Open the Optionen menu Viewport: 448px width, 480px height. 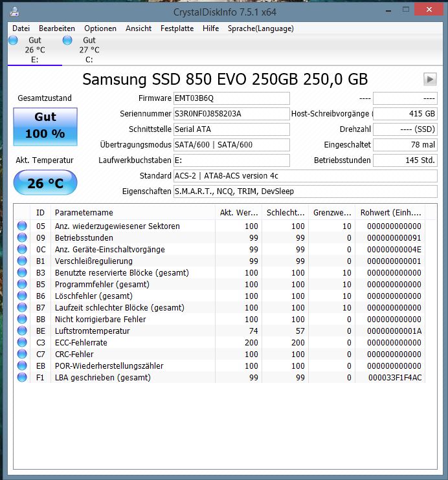tap(100, 28)
